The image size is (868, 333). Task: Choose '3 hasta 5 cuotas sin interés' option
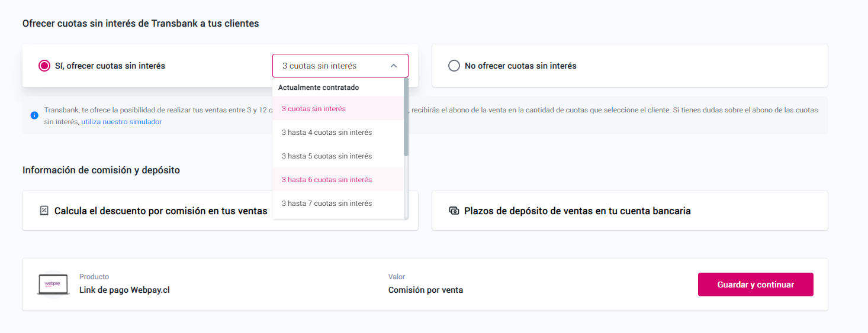pos(338,156)
